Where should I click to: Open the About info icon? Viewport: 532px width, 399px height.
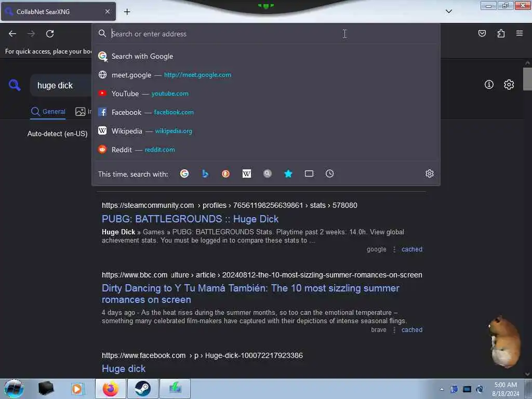[x=488, y=85]
